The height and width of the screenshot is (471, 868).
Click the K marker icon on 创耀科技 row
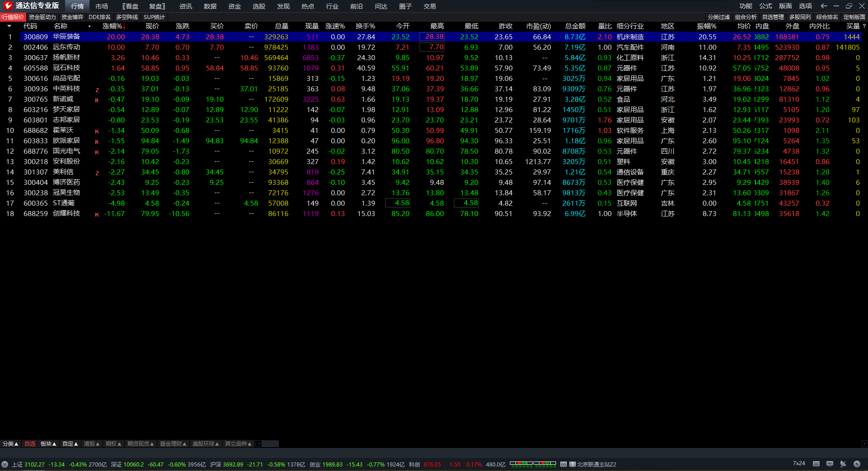coord(97,214)
